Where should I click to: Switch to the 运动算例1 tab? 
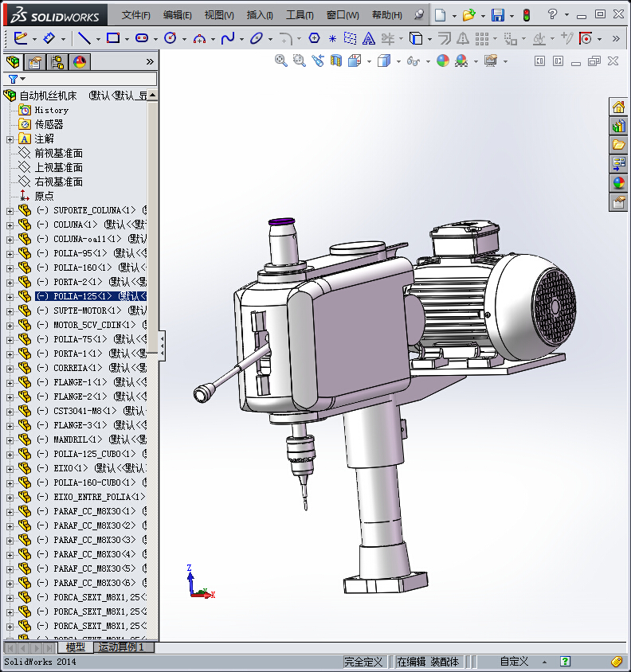pyautogui.click(x=121, y=647)
